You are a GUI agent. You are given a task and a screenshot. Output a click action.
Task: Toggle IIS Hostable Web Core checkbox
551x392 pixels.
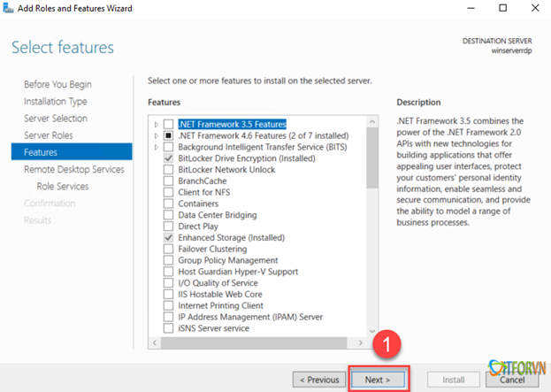tap(168, 295)
